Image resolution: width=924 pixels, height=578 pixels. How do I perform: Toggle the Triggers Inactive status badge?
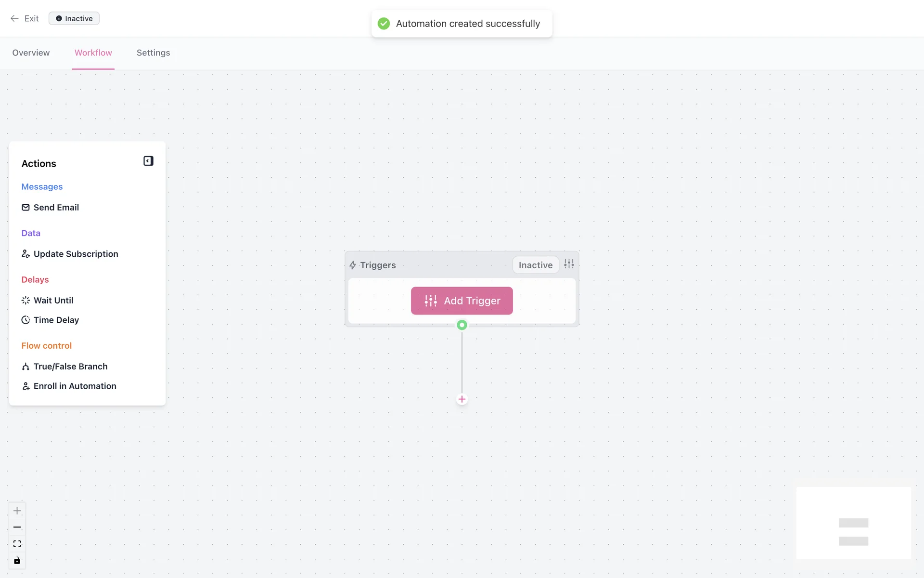(535, 265)
